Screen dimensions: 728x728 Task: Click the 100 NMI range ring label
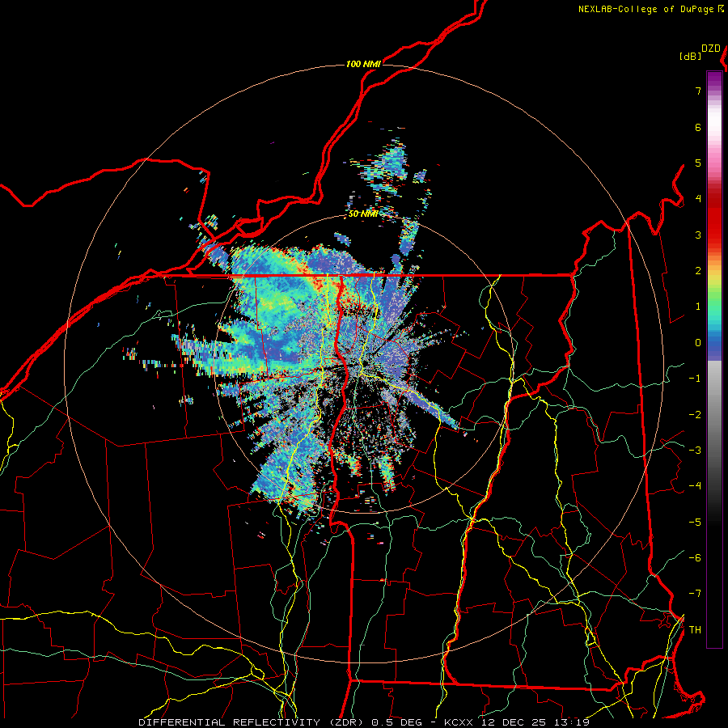363,64
